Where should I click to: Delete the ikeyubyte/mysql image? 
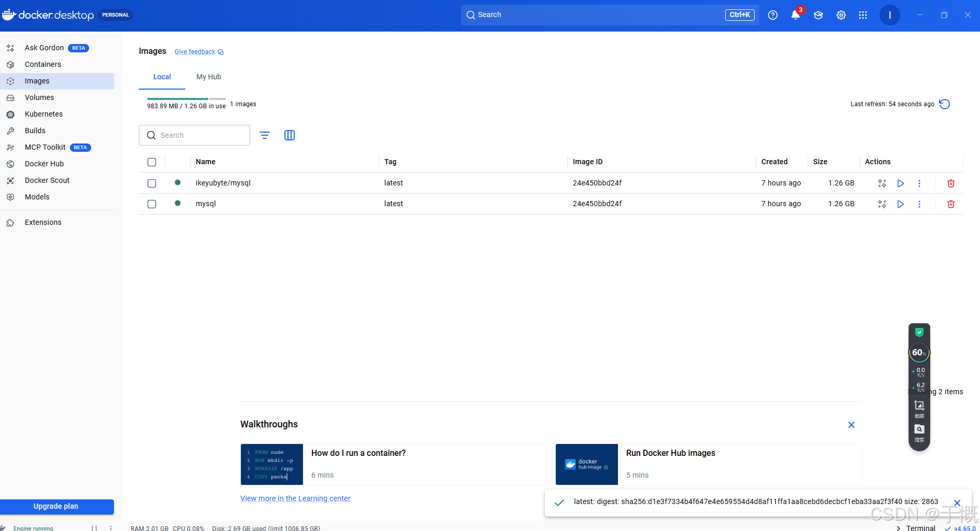tap(951, 183)
